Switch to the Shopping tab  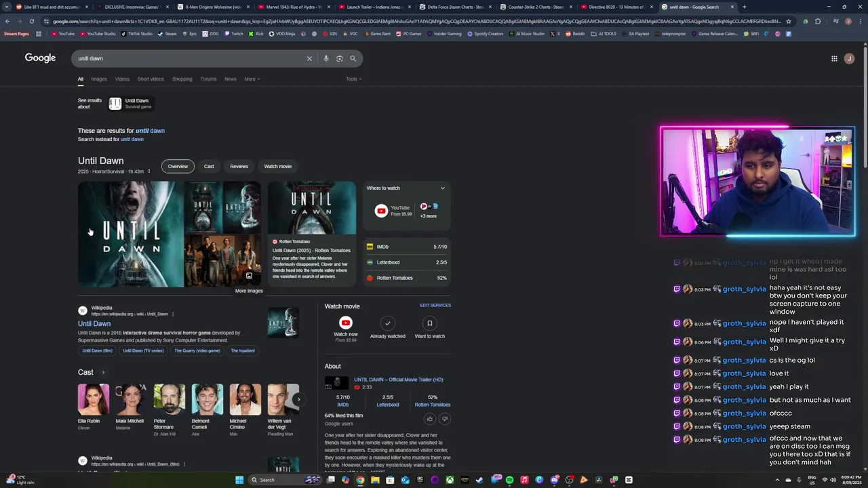pyautogui.click(x=182, y=79)
